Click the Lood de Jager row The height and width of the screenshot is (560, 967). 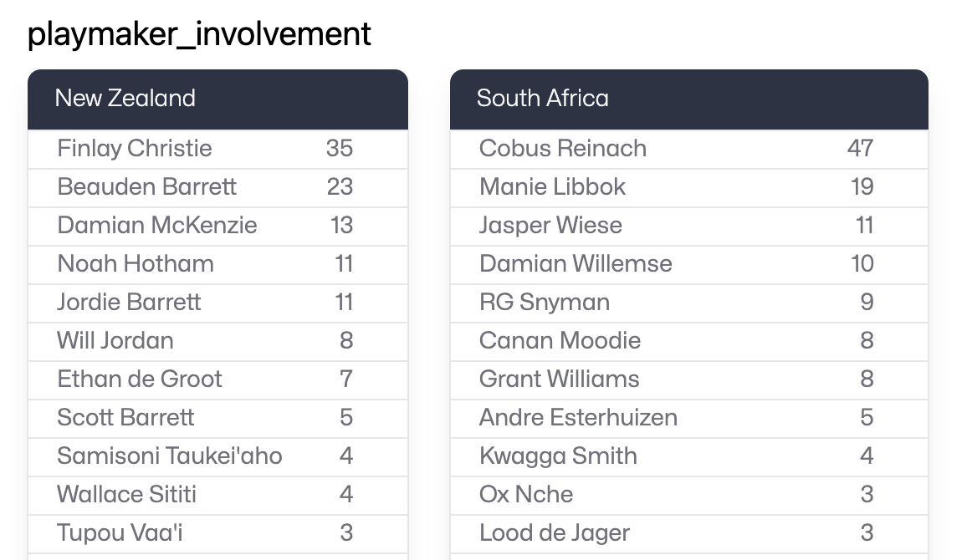(689, 533)
